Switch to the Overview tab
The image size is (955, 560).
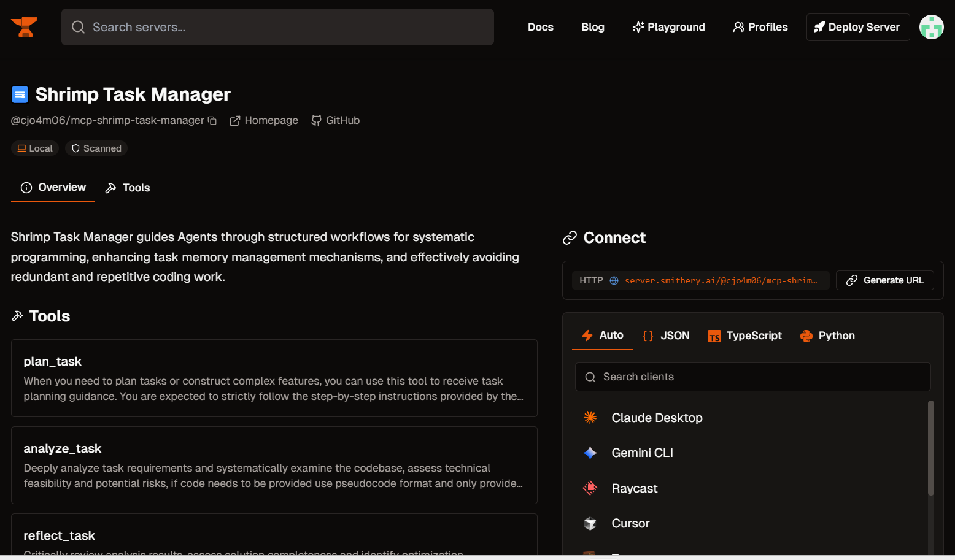point(53,188)
